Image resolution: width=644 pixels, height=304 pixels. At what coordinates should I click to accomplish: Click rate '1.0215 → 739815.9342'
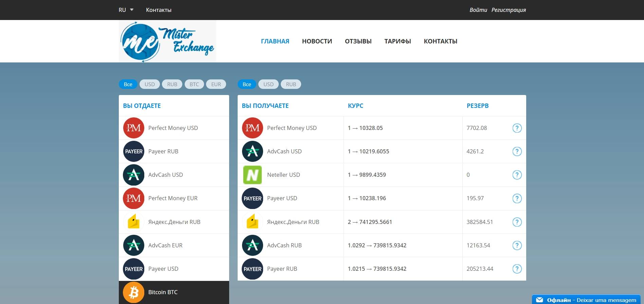377,269
